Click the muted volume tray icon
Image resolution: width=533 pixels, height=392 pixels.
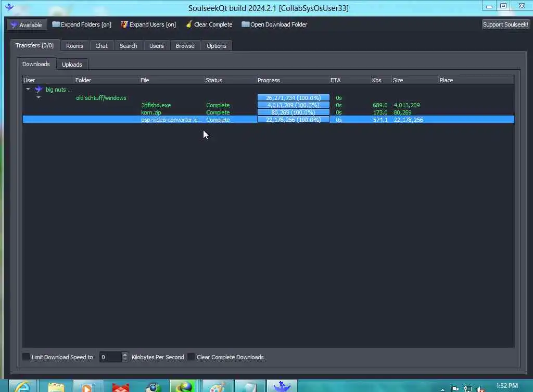click(x=480, y=389)
